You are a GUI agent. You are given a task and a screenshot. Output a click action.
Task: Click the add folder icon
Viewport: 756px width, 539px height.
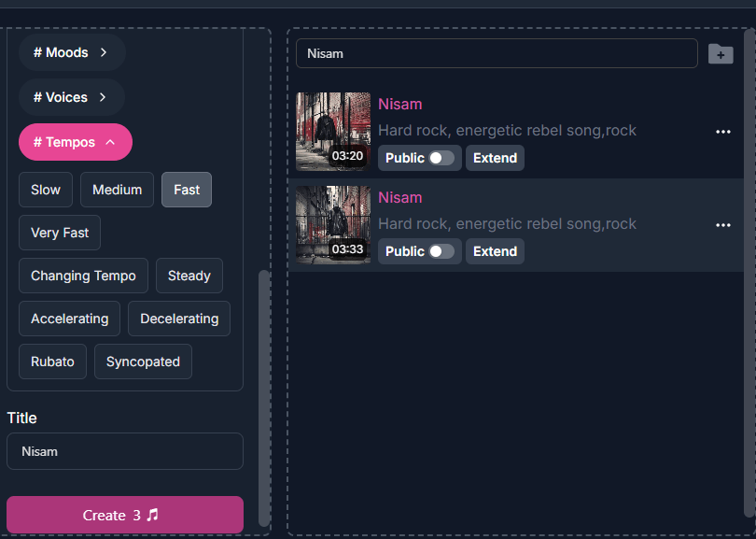pyautogui.click(x=720, y=54)
